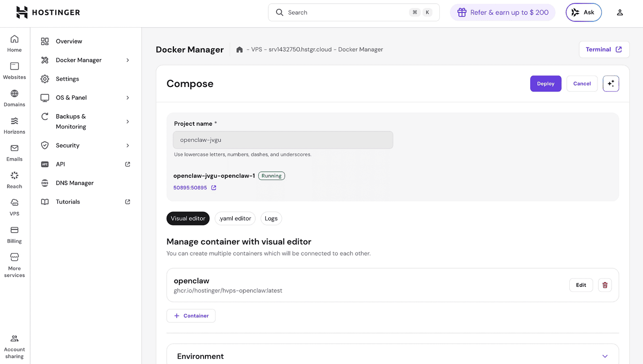Click the search magnifier icon
This screenshot has width=643, height=364.
click(280, 12)
